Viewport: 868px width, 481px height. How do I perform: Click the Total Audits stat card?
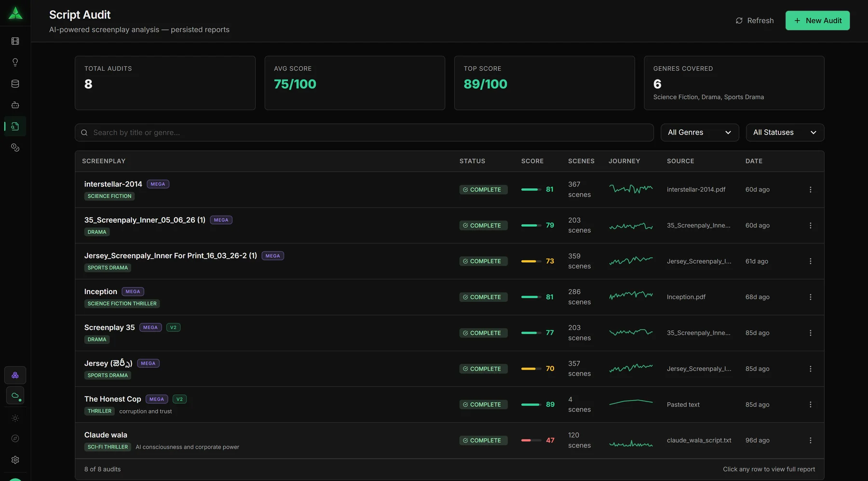[165, 83]
